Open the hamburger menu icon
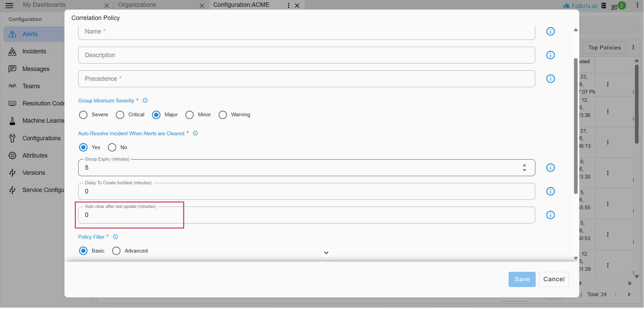Screen dimensions: 644x309 (x=9, y=5)
